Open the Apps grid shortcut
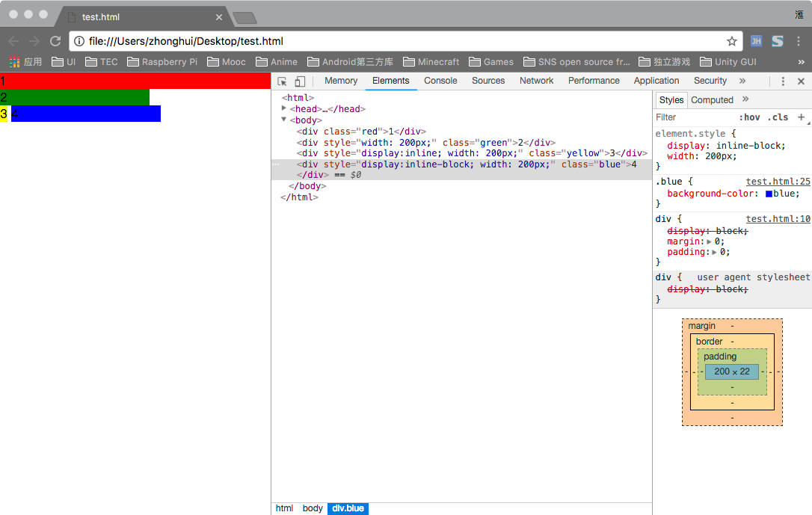This screenshot has height=515, width=812. [x=25, y=62]
